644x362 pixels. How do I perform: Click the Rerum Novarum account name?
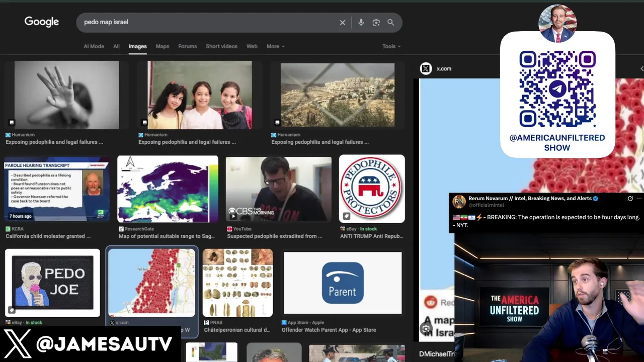point(530,199)
